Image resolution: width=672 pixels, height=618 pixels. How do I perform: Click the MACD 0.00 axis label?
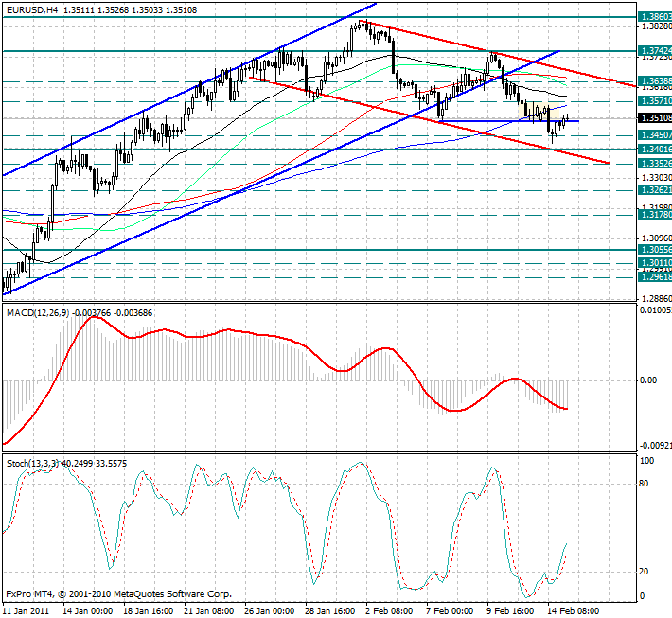pyautogui.click(x=648, y=380)
